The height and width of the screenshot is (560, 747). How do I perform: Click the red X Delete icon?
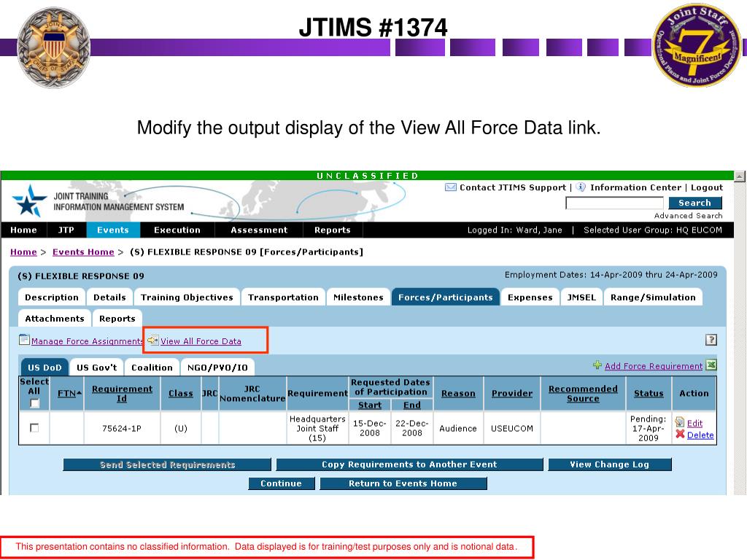[x=680, y=434]
